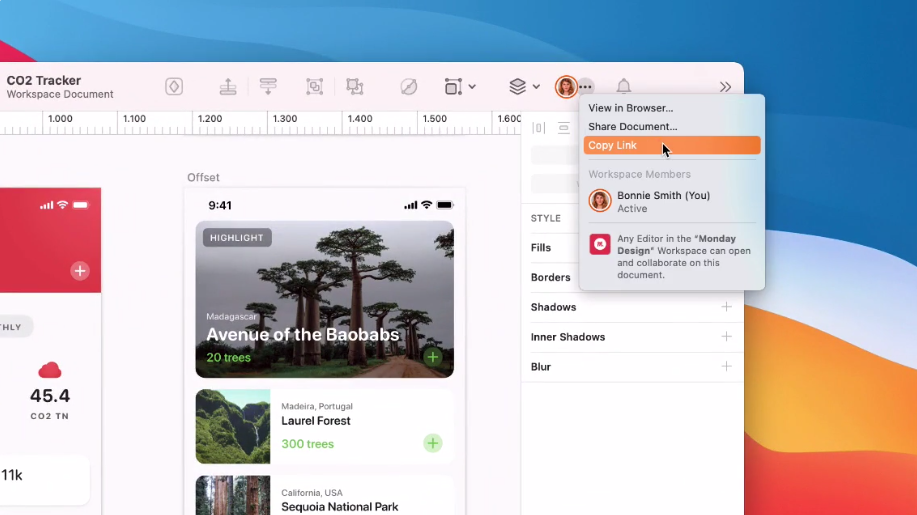Open the resize/scale tool dropdown icon
This screenshot has width=917, height=515.
(x=460, y=87)
